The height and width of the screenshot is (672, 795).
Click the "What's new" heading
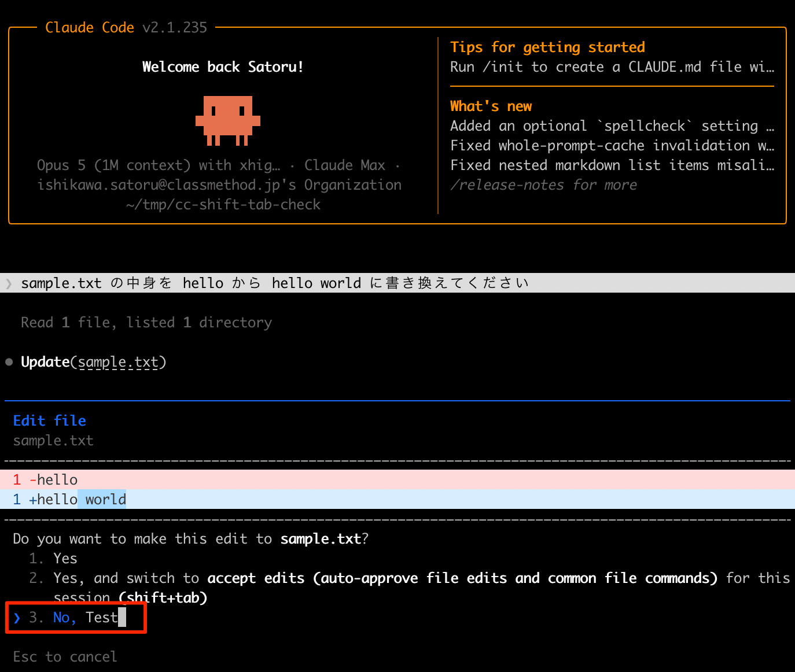[491, 106]
